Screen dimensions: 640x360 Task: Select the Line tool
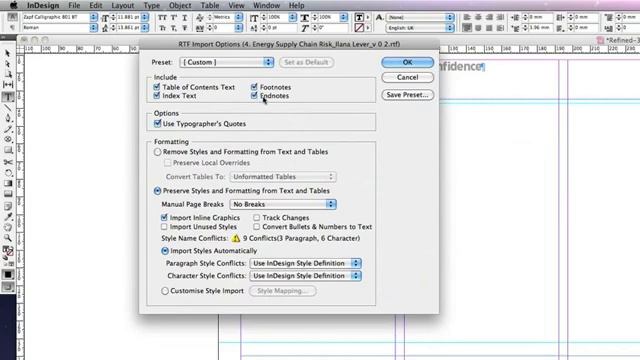coord(8,108)
